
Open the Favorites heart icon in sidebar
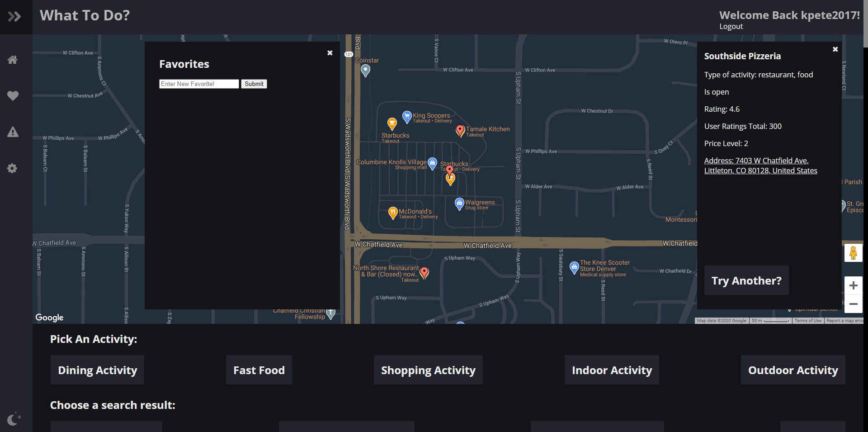(13, 96)
